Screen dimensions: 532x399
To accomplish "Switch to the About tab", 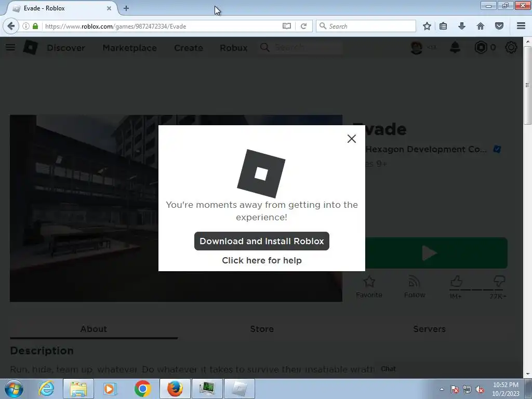I will [94, 329].
